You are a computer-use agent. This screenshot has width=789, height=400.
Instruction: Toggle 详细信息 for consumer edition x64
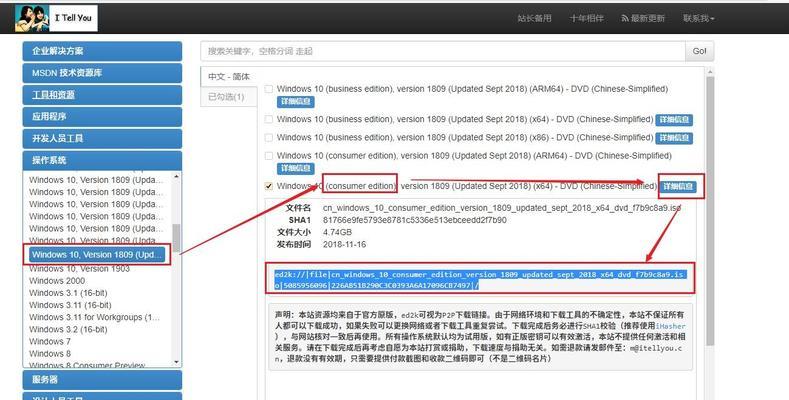coord(678,187)
